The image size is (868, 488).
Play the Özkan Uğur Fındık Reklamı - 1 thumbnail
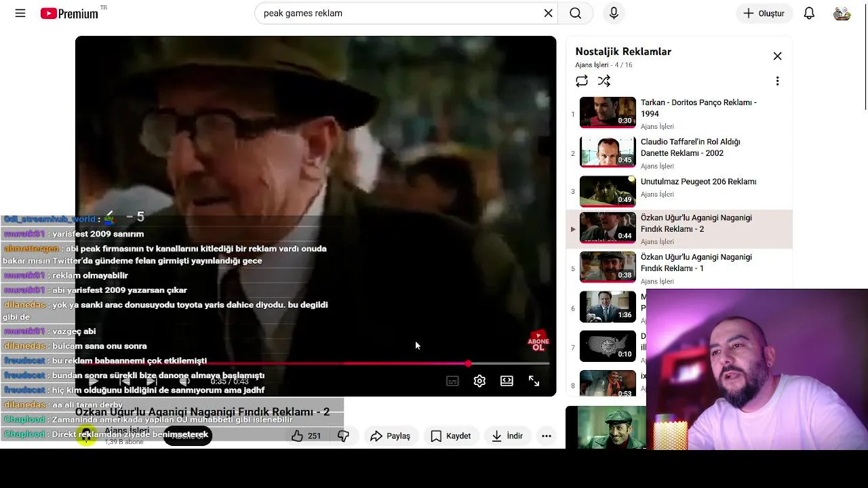608,267
